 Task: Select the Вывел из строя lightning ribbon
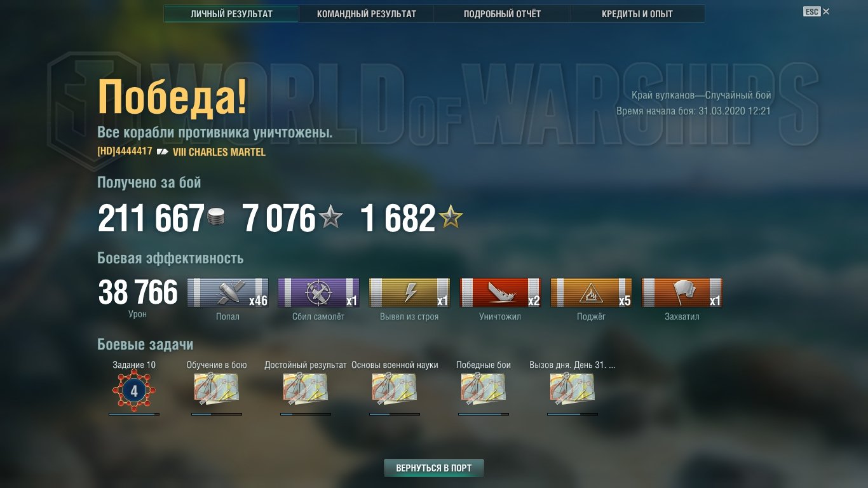pos(409,293)
